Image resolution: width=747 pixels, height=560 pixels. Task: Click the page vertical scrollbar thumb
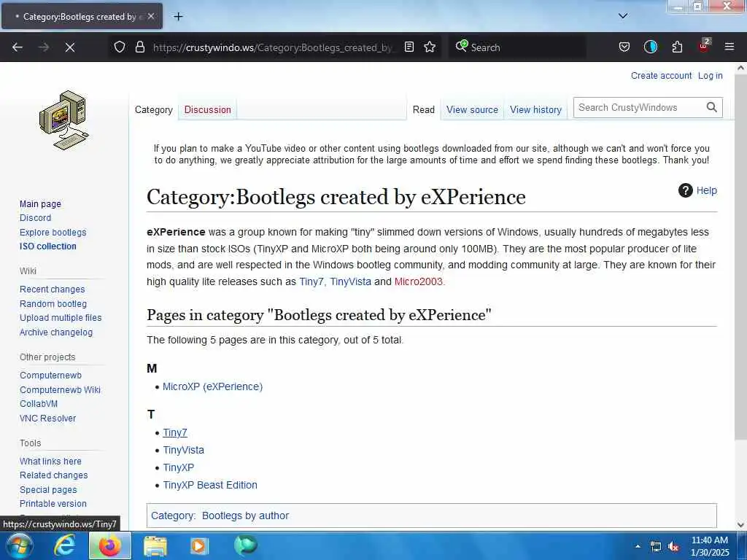click(x=740, y=257)
